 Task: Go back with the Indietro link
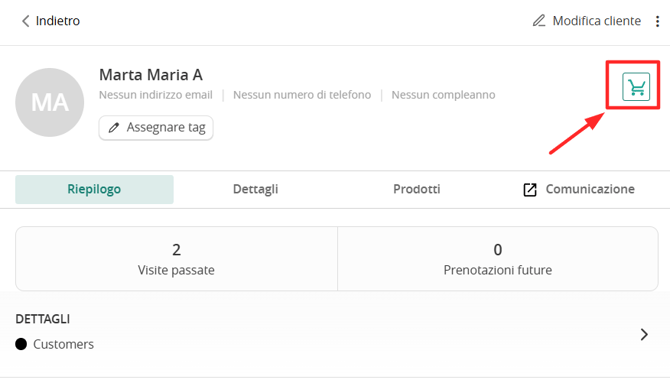(50, 21)
